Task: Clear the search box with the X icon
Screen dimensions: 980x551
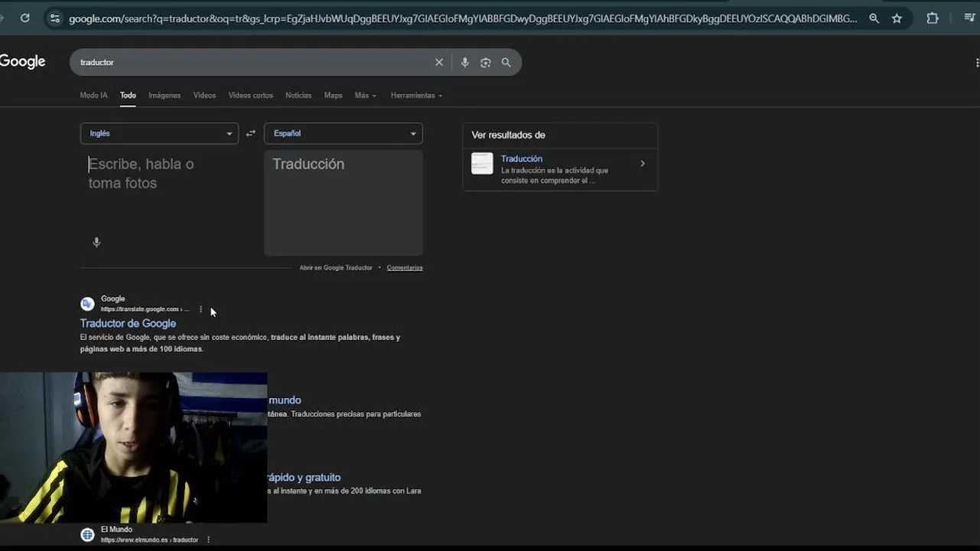Action: pyautogui.click(x=439, y=62)
